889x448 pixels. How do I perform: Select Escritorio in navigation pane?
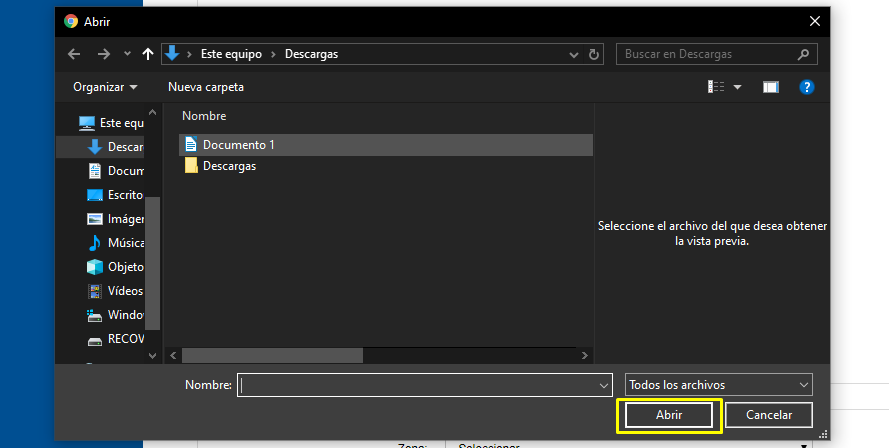[x=124, y=195]
